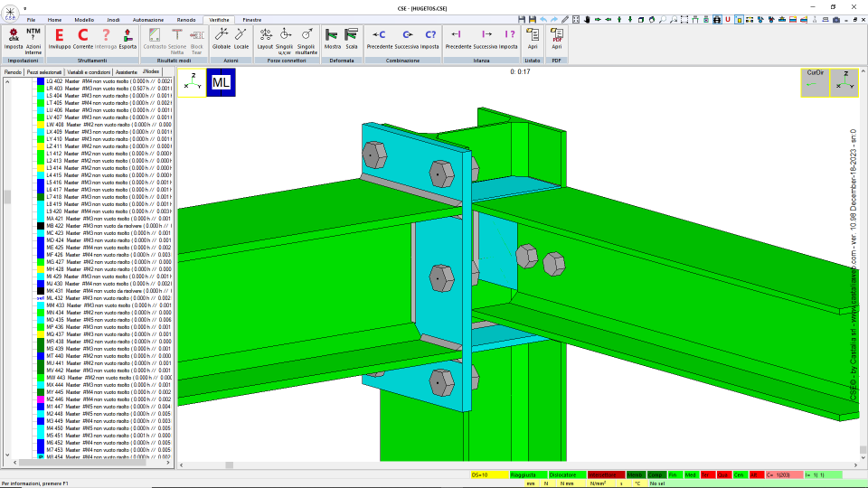Go to Successiva combination
Viewport: 868px width, 488px height.
407,39
